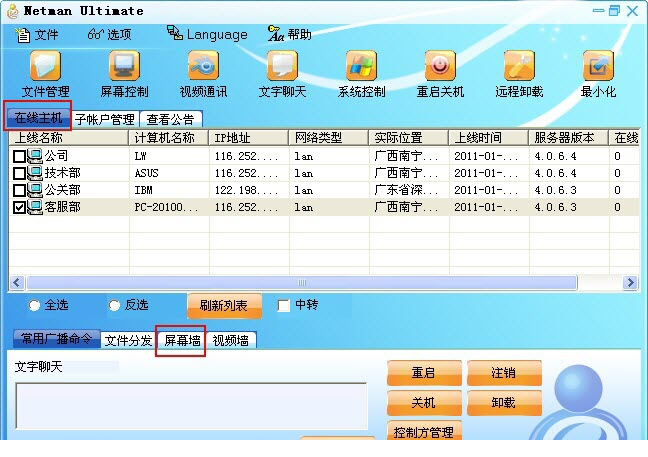Viewport: 648px width, 457px height.
Task: Click the horizontal scrollbar thumb
Action: point(302,283)
